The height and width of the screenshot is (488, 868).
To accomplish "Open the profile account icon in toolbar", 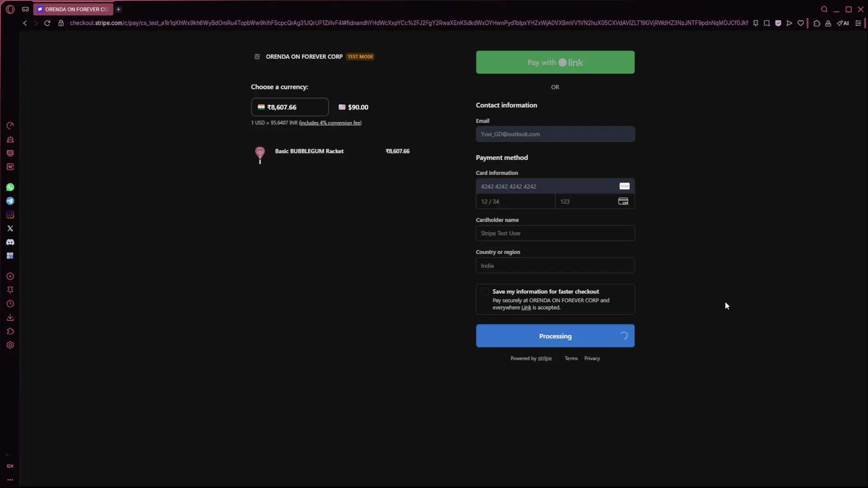I will 828,23.
